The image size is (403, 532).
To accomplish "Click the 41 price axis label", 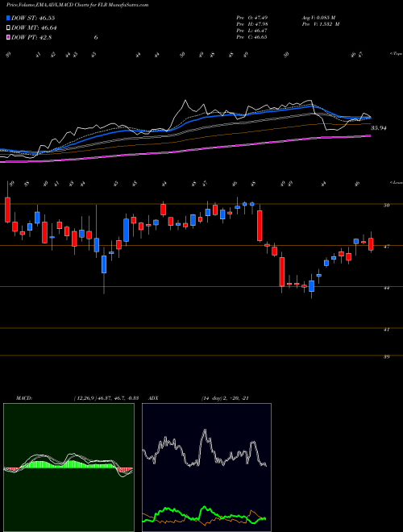I will pos(387,330).
